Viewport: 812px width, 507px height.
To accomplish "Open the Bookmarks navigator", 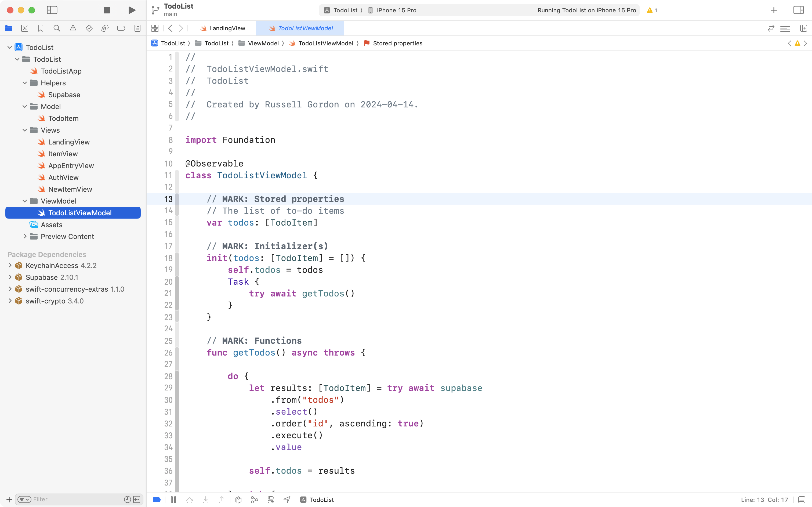I will click(x=41, y=28).
